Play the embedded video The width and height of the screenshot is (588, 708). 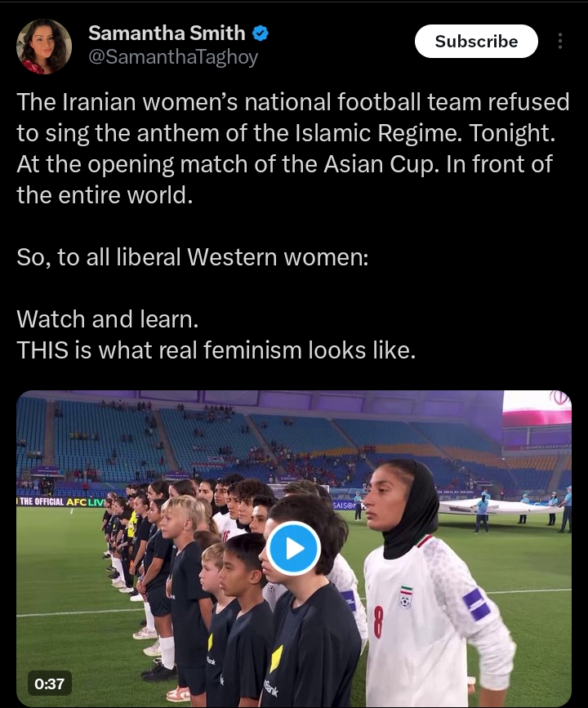tap(293, 548)
